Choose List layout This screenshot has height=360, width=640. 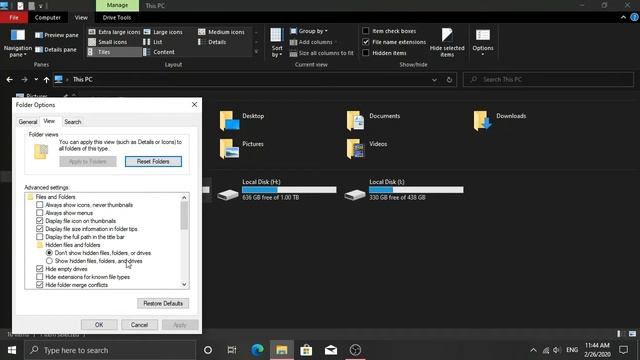point(153,42)
